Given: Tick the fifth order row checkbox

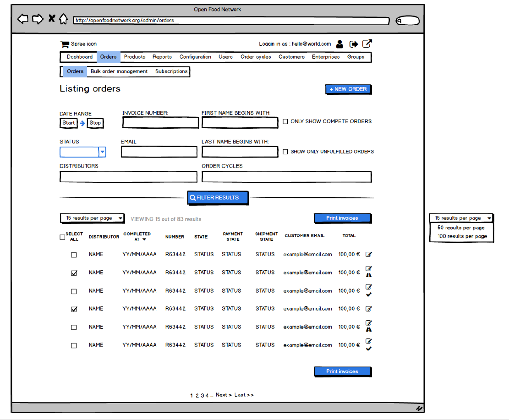Looking at the screenshot, I should tap(74, 327).
